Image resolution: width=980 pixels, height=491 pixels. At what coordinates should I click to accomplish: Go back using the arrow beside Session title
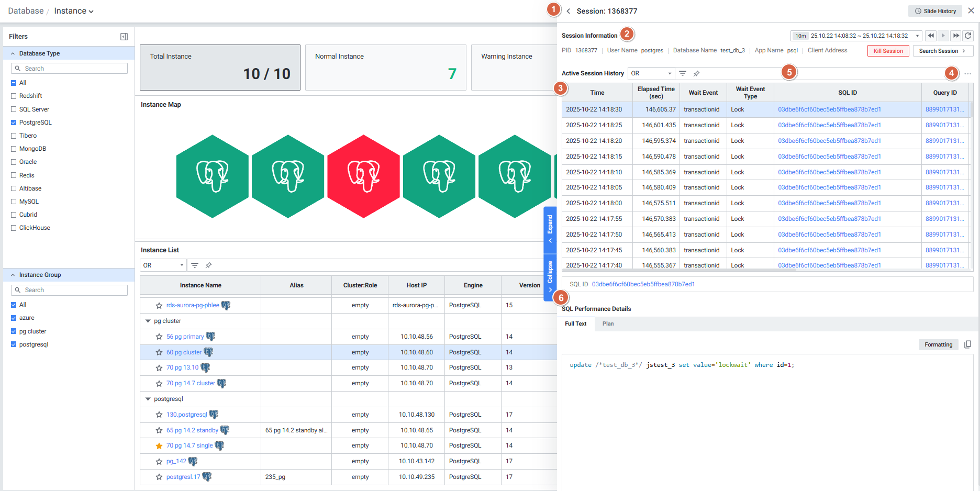[x=568, y=11]
